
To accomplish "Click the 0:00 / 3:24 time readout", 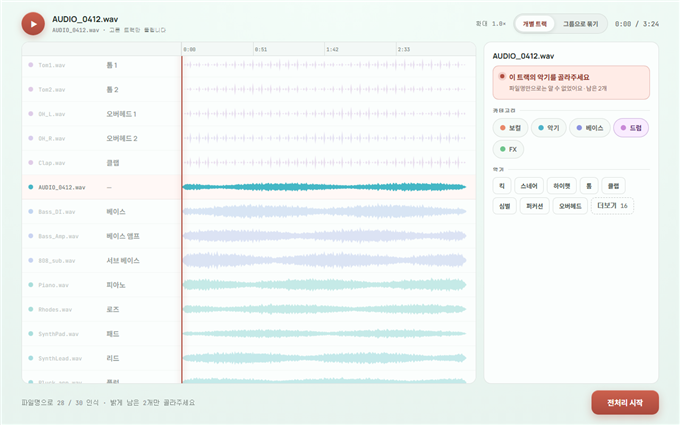I will (x=637, y=24).
